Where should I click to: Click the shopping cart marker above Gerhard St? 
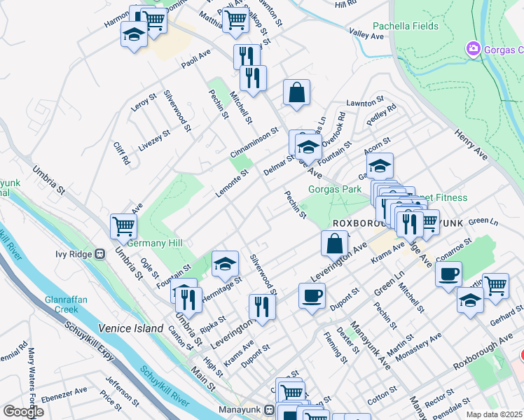(496, 287)
